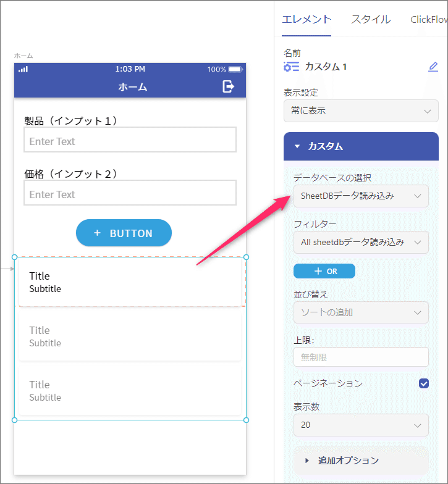Click the logout icon in the ホーム header
This screenshot has width=448, height=484.
pos(229,86)
